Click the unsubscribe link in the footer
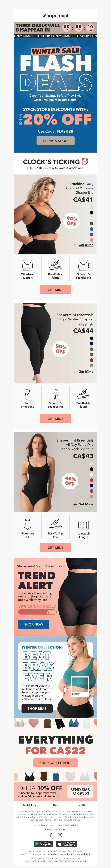111x868 pixels. (85, 854)
